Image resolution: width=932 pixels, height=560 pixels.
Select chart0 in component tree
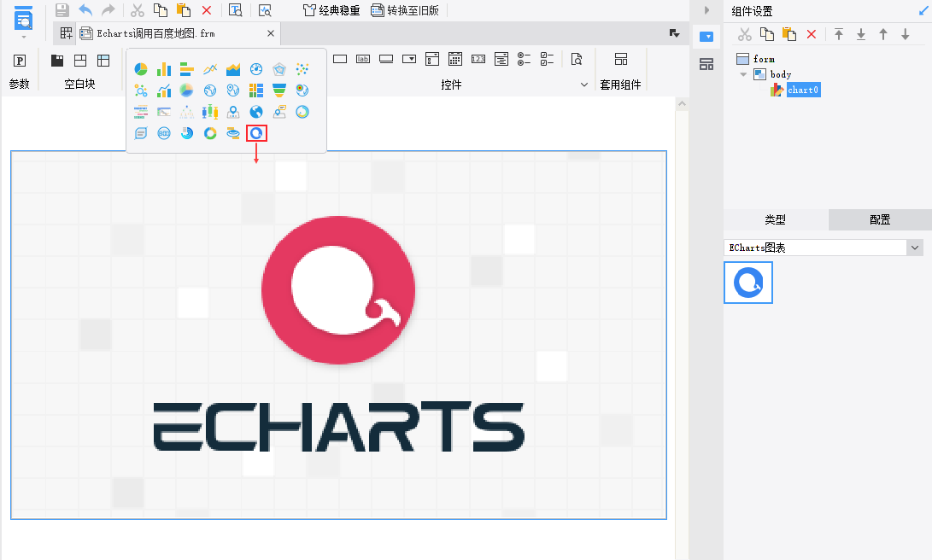[803, 90]
